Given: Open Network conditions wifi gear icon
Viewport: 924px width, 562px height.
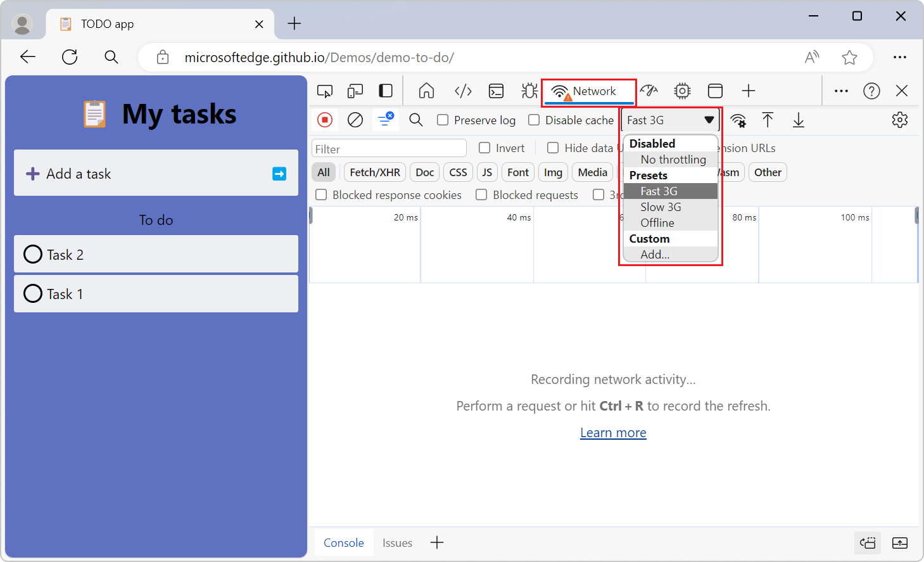Looking at the screenshot, I should coord(738,120).
